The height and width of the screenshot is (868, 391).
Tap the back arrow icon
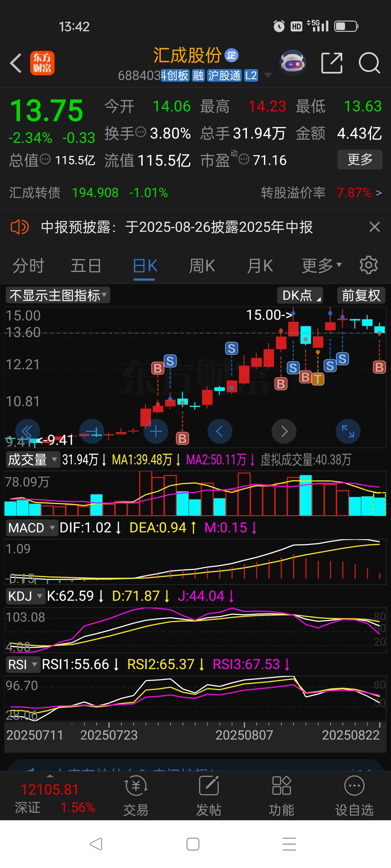click(16, 63)
